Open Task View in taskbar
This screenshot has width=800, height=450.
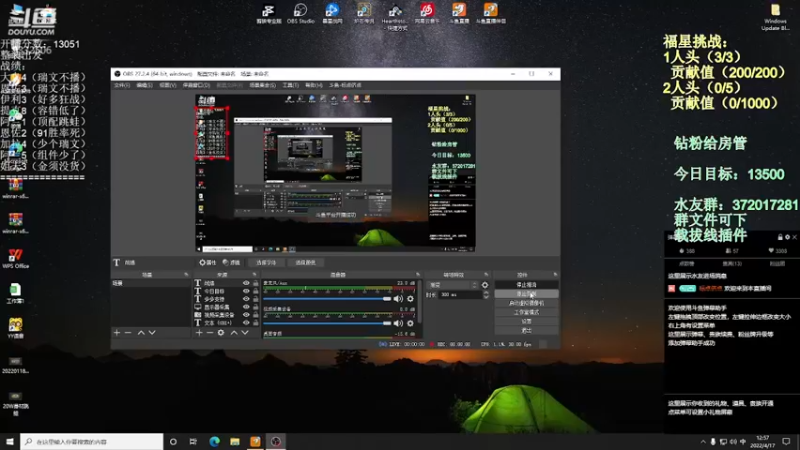click(193, 441)
